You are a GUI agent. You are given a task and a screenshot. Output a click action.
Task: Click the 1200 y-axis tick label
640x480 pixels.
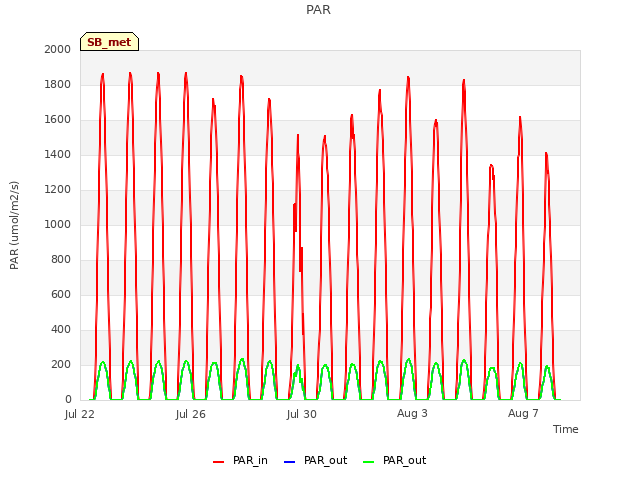[x=58, y=189]
